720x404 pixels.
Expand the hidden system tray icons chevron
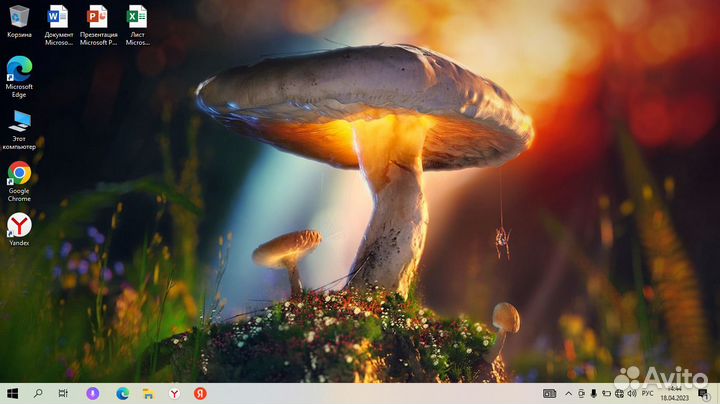point(568,394)
